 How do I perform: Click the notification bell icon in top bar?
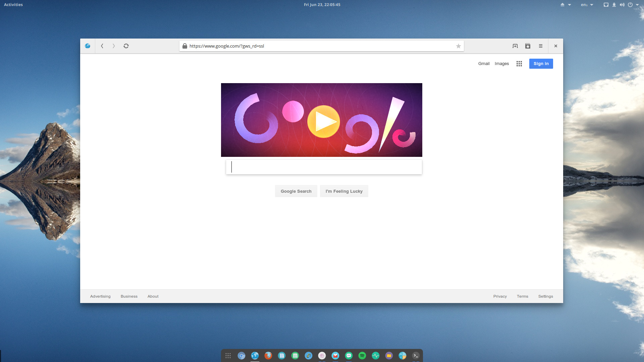pyautogui.click(x=614, y=5)
